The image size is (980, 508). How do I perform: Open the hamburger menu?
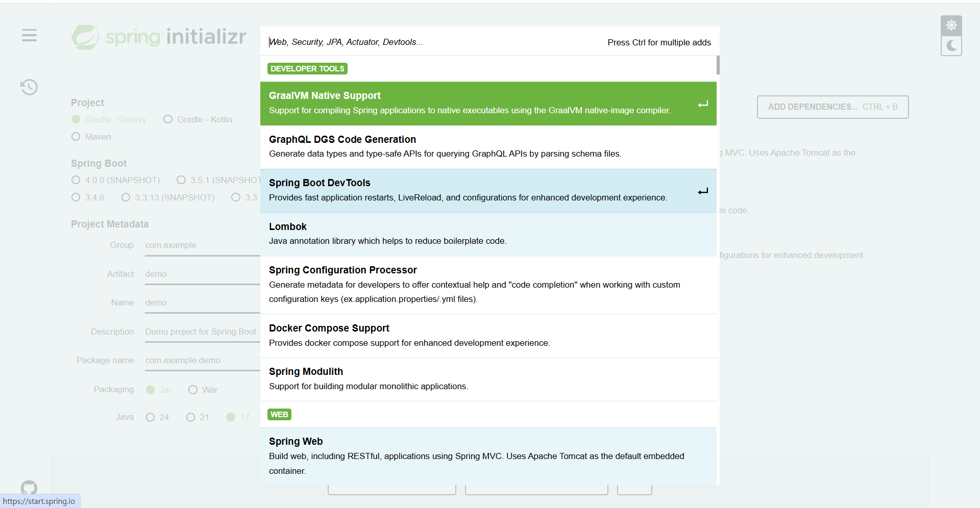click(x=29, y=35)
